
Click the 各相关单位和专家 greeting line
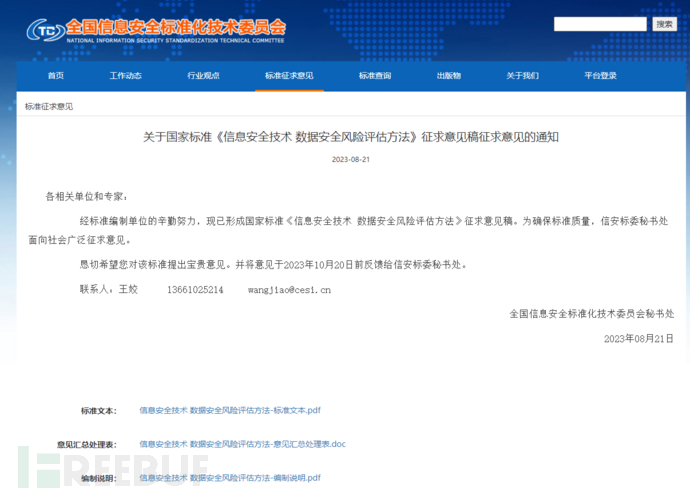pyautogui.click(x=87, y=196)
